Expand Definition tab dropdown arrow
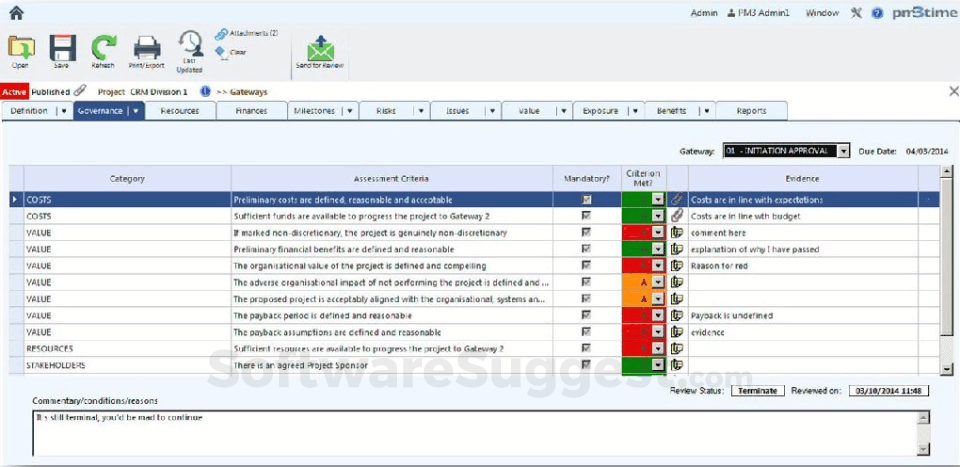Image resolution: width=960 pixels, height=467 pixels. click(64, 111)
